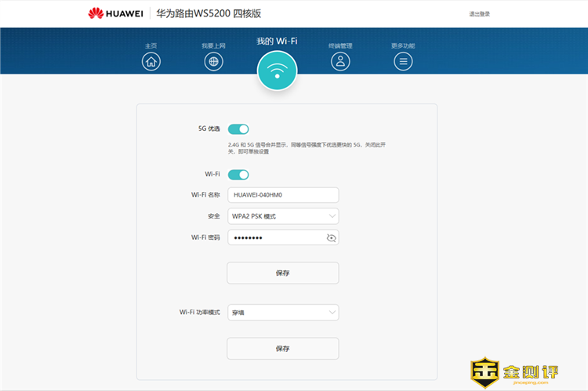Viewport: 588px width, 391px height.
Task: Select the 我的 Wi-Fi signal icon
Action: 277,71
